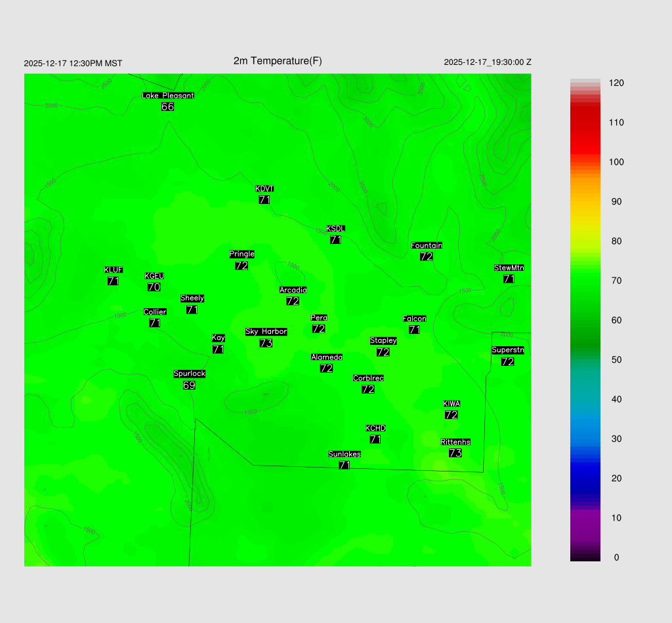Select the Rittenhs station label
The height and width of the screenshot is (623, 672).
tap(455, 442)
